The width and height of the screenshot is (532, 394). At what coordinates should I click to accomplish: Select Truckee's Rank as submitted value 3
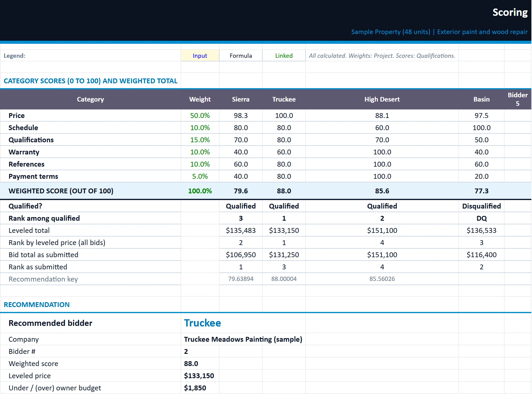coord(284,267)
